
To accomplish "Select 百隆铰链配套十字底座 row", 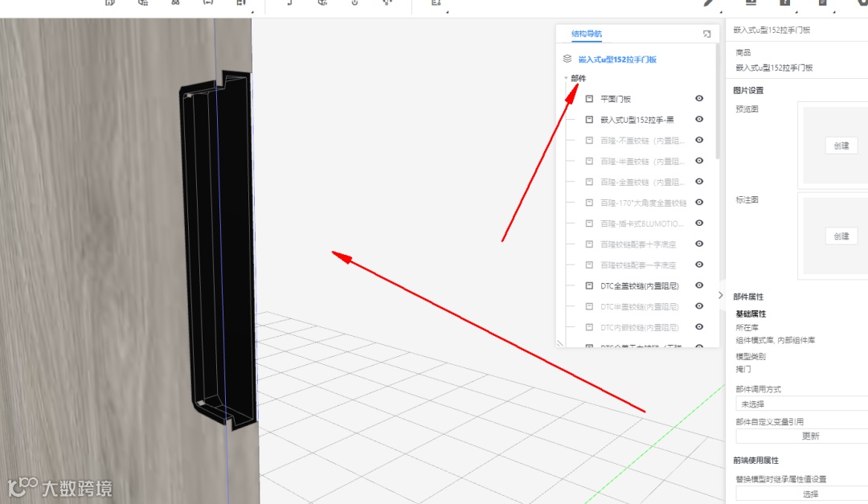I will [x=637, y=244].
